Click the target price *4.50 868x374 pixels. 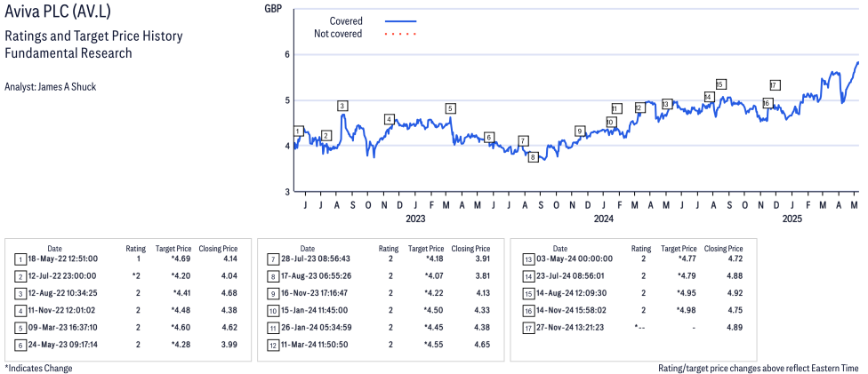(x=434, y=310)
